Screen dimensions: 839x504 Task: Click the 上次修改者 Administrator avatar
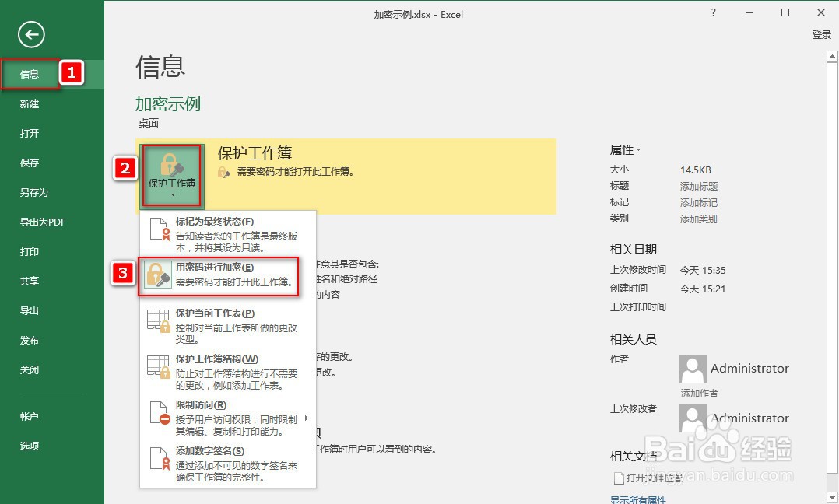click(x=693, y=418)
